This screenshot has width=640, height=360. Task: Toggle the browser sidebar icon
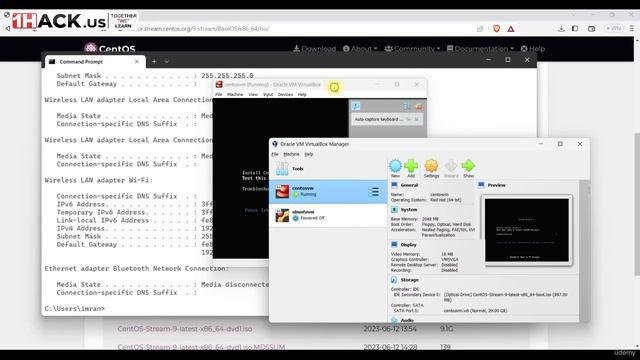[575, 29]
